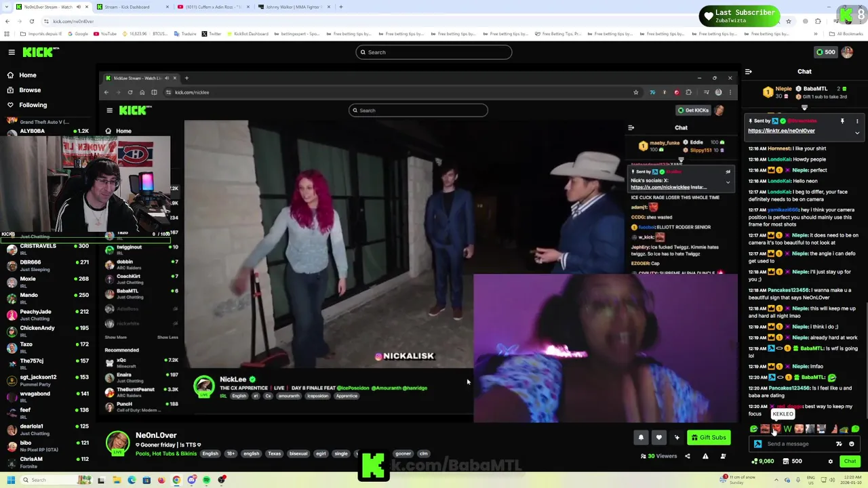Collapse chat panel with arrow icon
Image resolution: width=868 pixels, height=488 pixels.
tap(748, 71)
